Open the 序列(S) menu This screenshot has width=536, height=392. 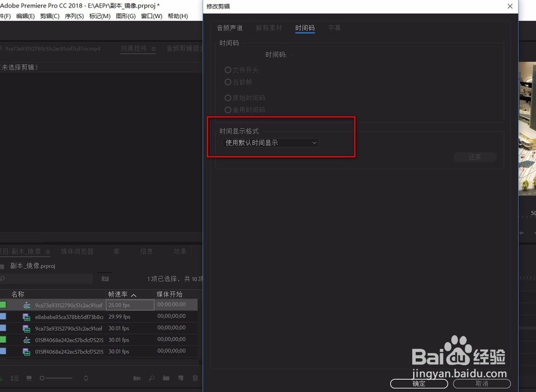[x=74, y=16]
